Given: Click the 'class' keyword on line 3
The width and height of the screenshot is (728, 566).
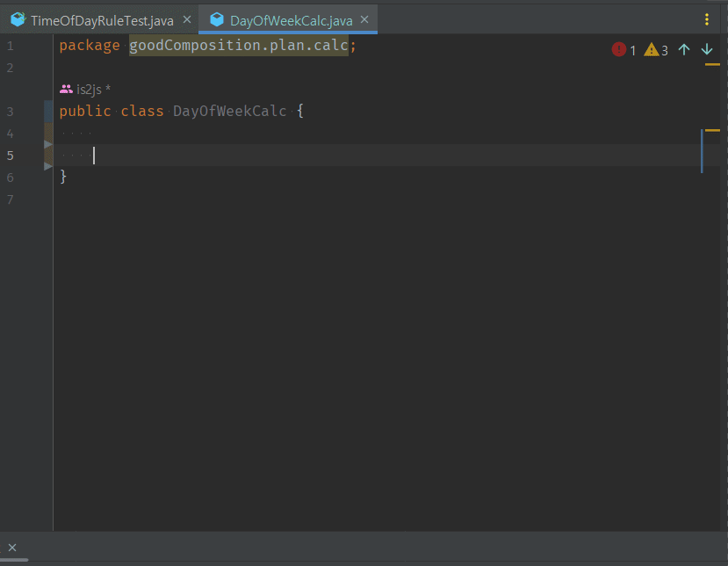Looking at the screenshot, I should (142, 111).
